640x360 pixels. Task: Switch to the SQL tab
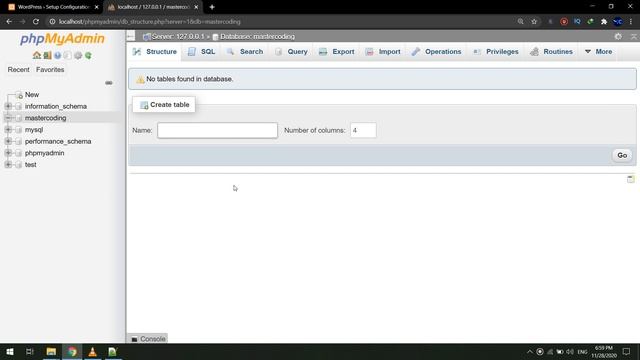pyautogui.click(x=201, y=52)
